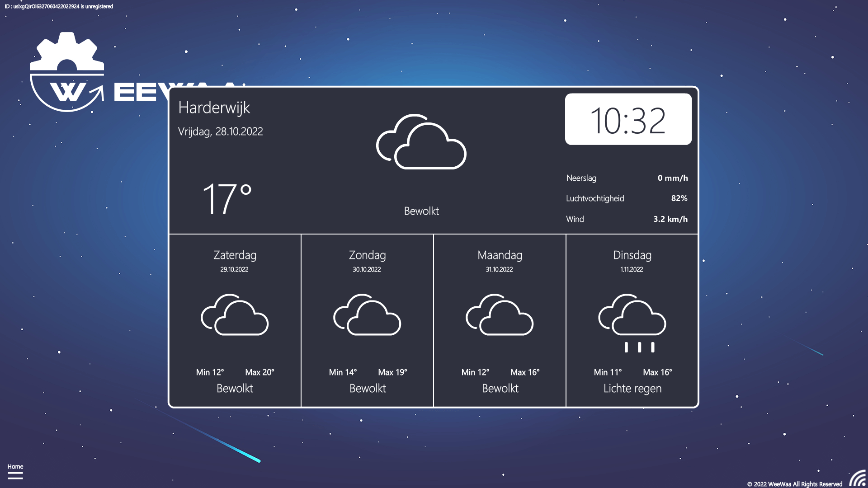Expand the Wind 3.2 km/h row
Viewport: 868px width, 488px height.
coord(627,219)
